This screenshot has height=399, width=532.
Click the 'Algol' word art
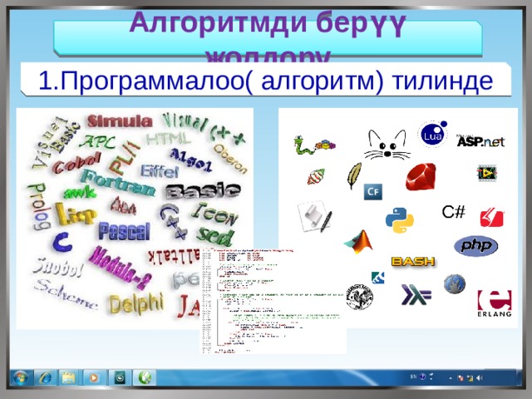pyautogui.click(x=190, y=159)
